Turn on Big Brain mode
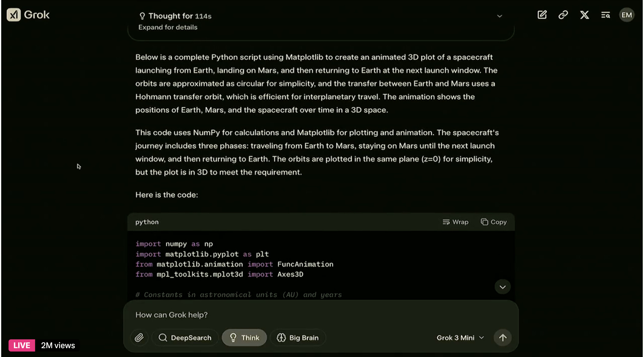Screen dimensions: 644x357 click(x=298, y=338)
